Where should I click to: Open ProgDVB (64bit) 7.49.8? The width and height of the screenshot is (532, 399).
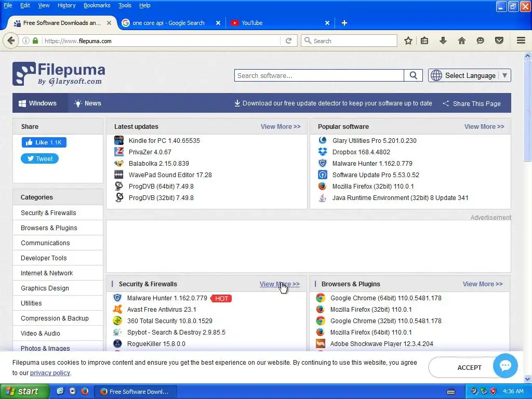click(x=161, y=187)
